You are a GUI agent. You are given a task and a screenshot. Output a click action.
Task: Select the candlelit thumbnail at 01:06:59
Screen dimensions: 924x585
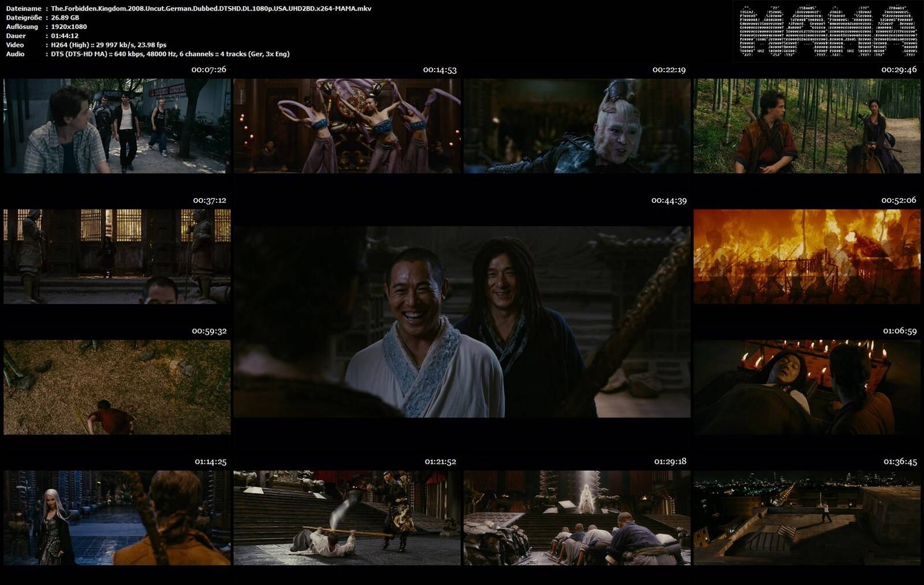tap(807, 387)
